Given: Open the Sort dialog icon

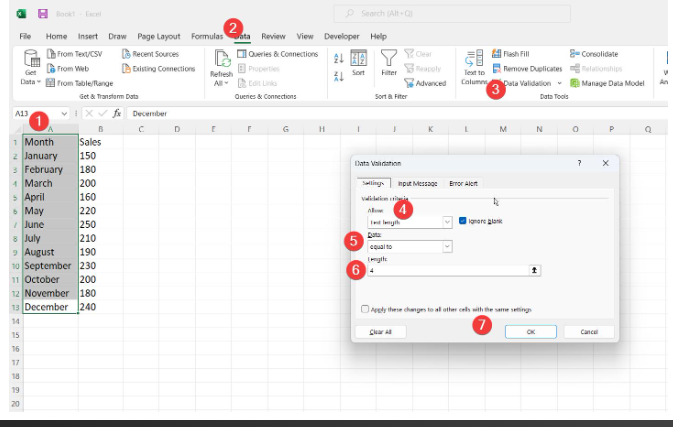Looking at the screenshot, I should [x=358, y=58].
